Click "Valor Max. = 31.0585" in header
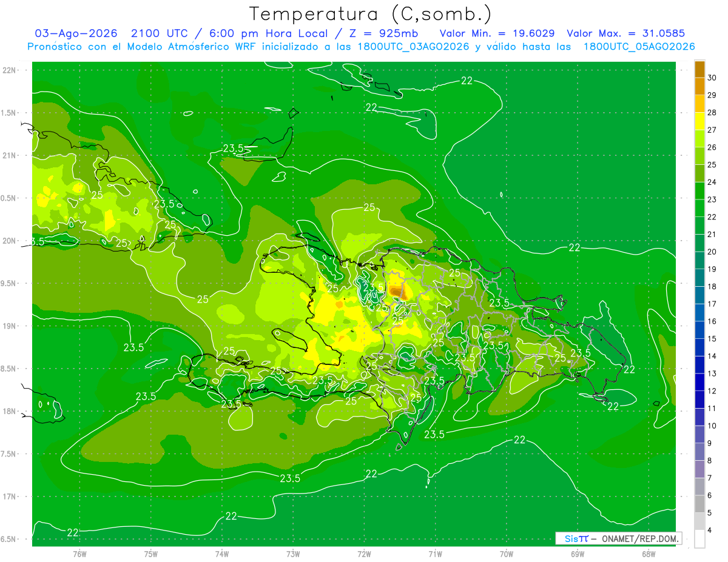 point(625,33)
